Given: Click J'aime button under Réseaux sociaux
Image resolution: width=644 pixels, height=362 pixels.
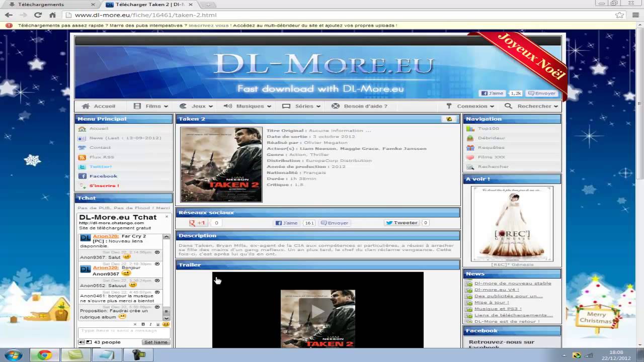Looking at the screenshot, I should (287, 223).
